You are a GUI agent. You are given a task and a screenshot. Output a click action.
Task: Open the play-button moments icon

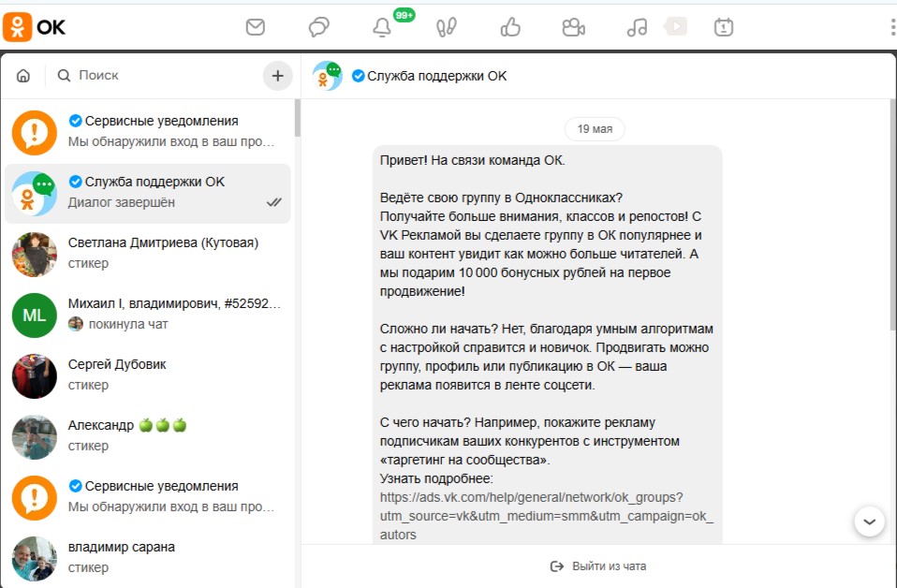tap(676, 25)
